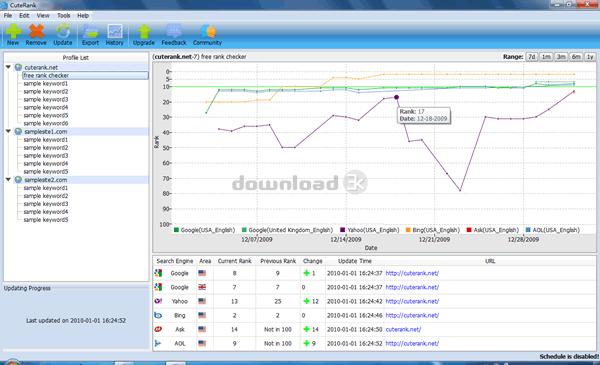Image resolution: width=600 pixels, height=365 pixels.
Task: Switch chart range to 3m
Action: [x=561, y=57]
